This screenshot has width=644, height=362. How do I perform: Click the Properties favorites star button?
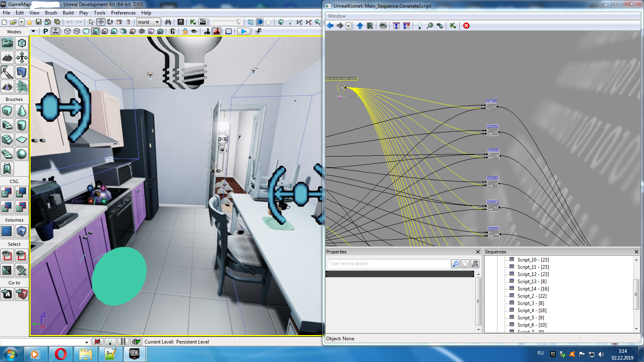(x=465, y=264)
